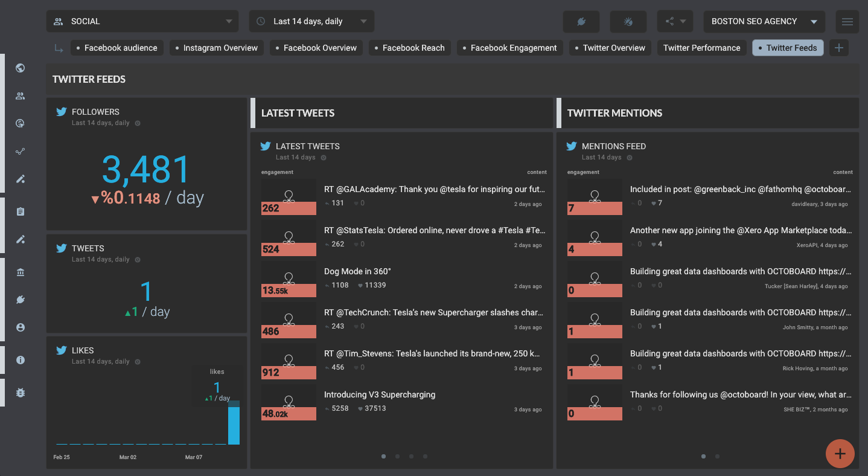Open the Last 14 days, daily dropdown
The height and width of the screenshot is (476, 868).
click(x=311, y=21)
